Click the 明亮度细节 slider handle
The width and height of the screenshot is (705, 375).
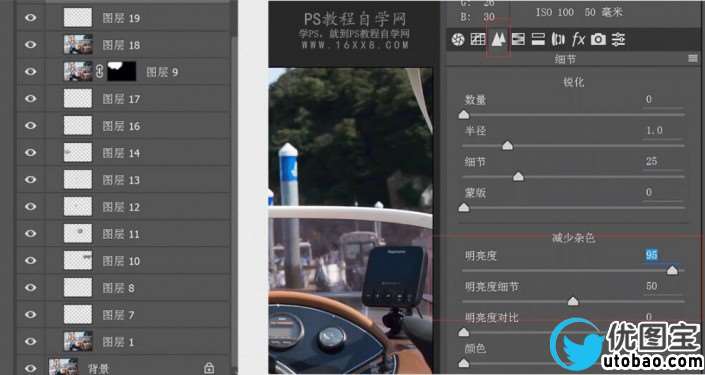click(x=573, y=301)
